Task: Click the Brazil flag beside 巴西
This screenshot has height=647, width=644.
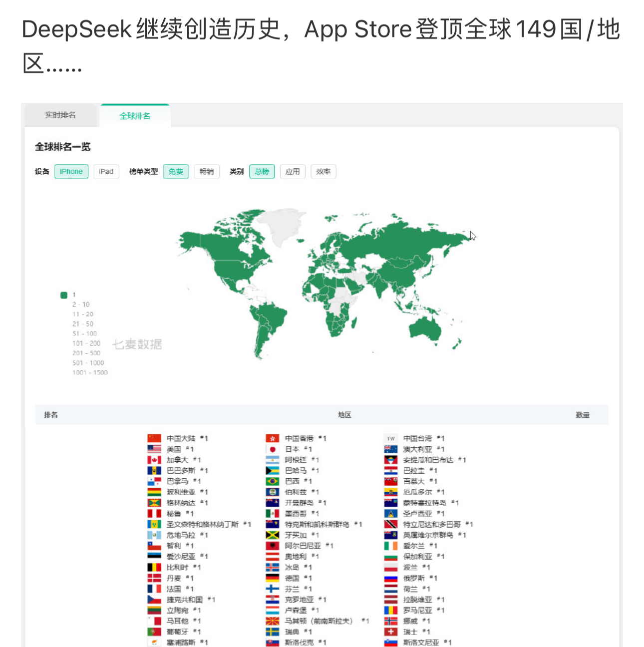Action: [273, 481]
